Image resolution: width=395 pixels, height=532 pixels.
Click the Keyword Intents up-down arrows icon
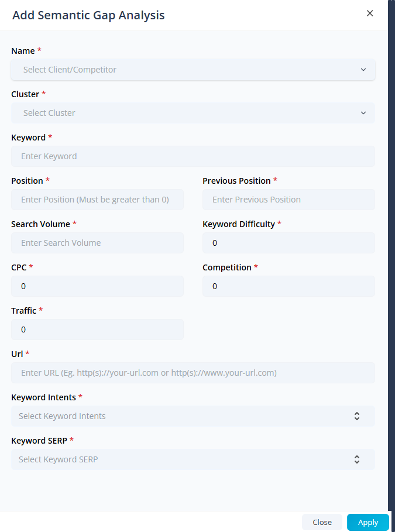pos(357,416)
